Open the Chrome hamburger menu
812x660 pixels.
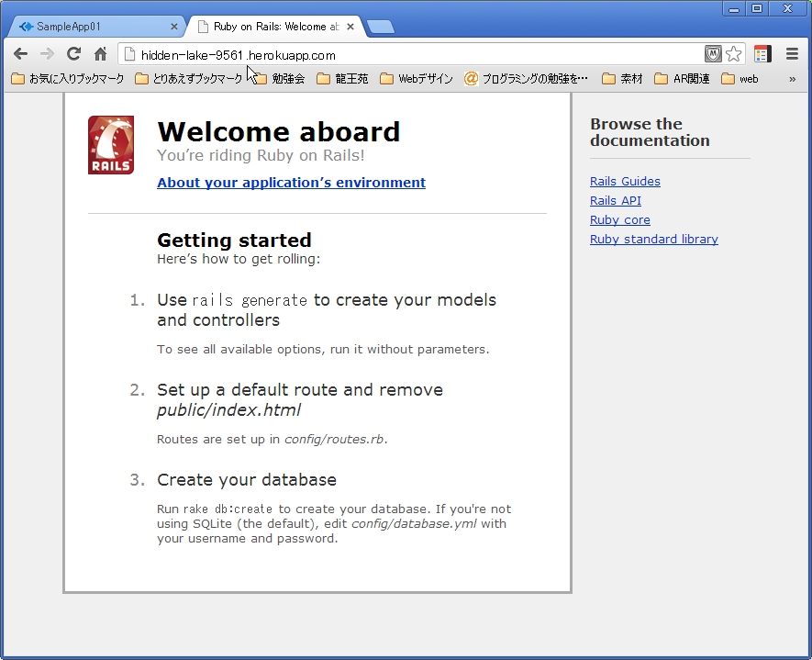click(x=792, y=54)
